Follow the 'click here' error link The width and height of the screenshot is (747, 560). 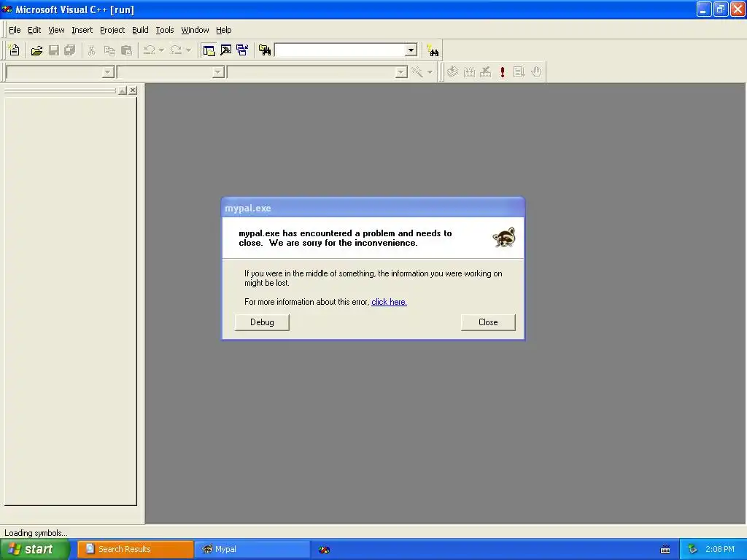pyautogui.click(x=389, y=302)
